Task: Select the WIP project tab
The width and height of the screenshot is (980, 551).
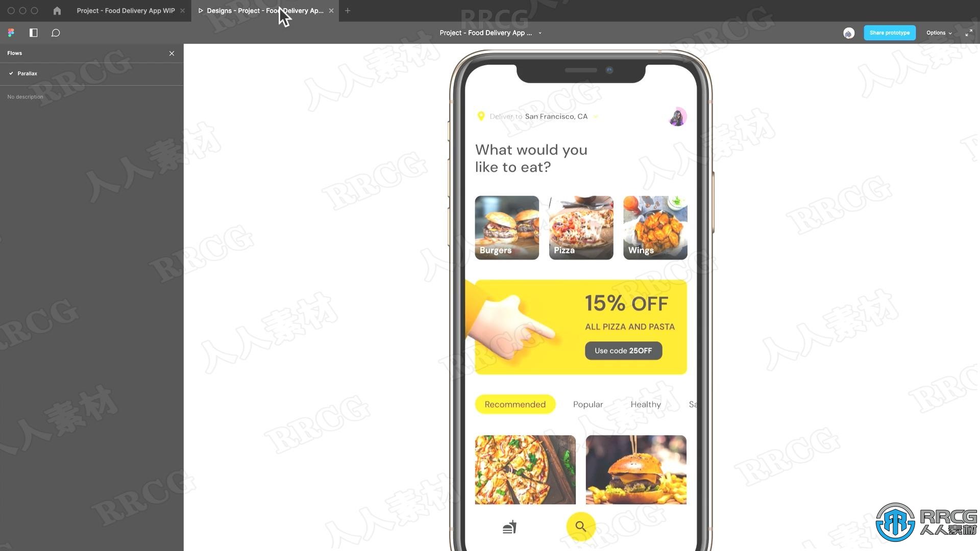Action: (125, 10)
